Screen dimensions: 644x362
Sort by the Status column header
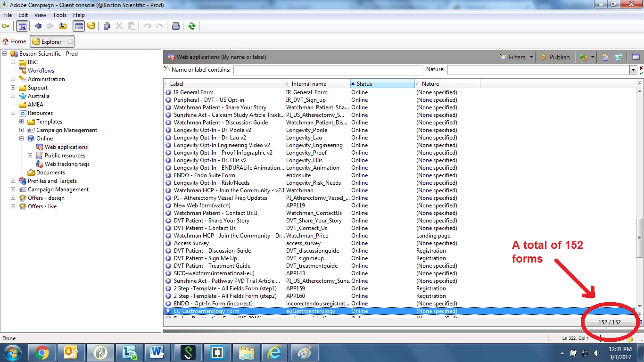(382, 84)
